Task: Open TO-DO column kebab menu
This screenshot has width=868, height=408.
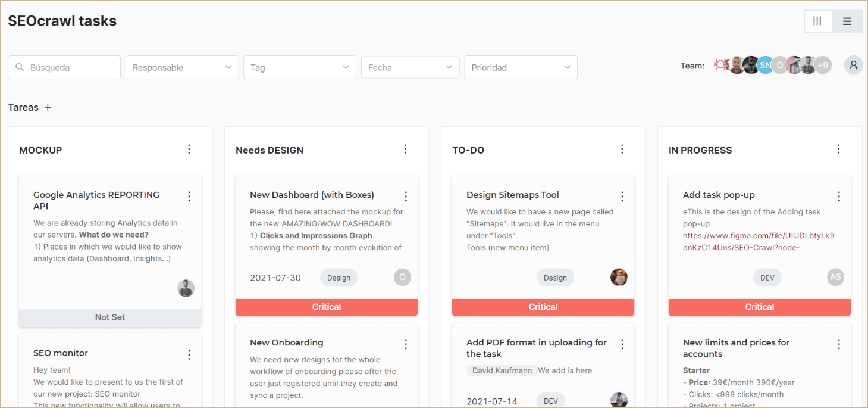Action: pyautogui.click(x=622, y=149)
